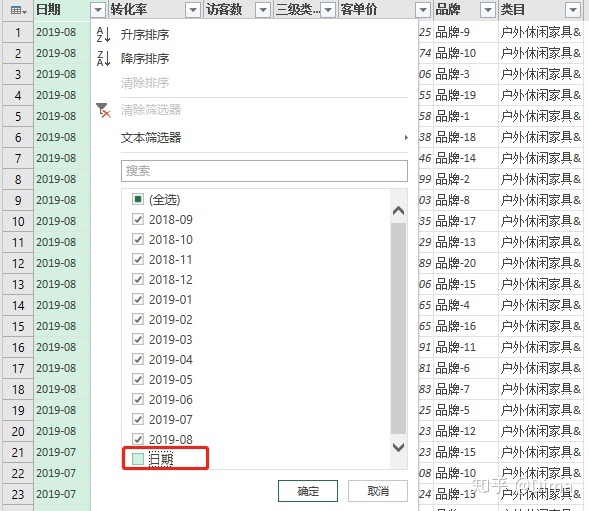Image resolution: width=589 pixels, height=511 pixels.
Task: Choose 升序排序 from the filter menu
Action: 145,35
